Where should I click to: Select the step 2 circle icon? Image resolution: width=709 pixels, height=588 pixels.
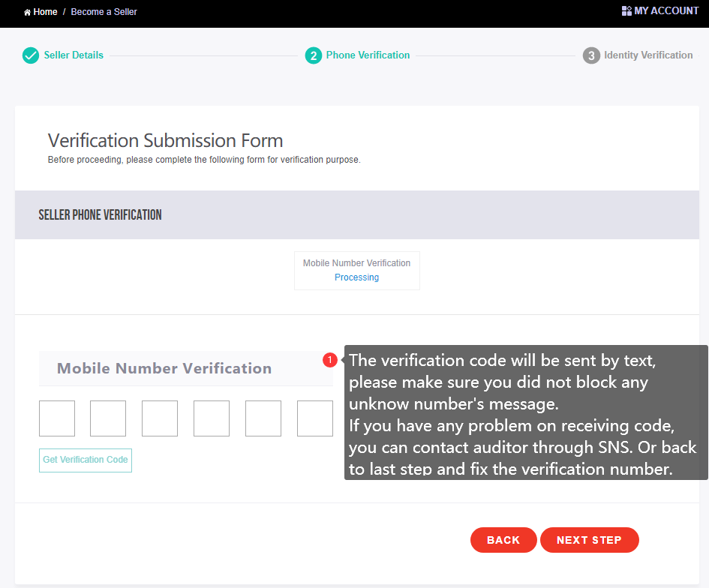point(314,55)
